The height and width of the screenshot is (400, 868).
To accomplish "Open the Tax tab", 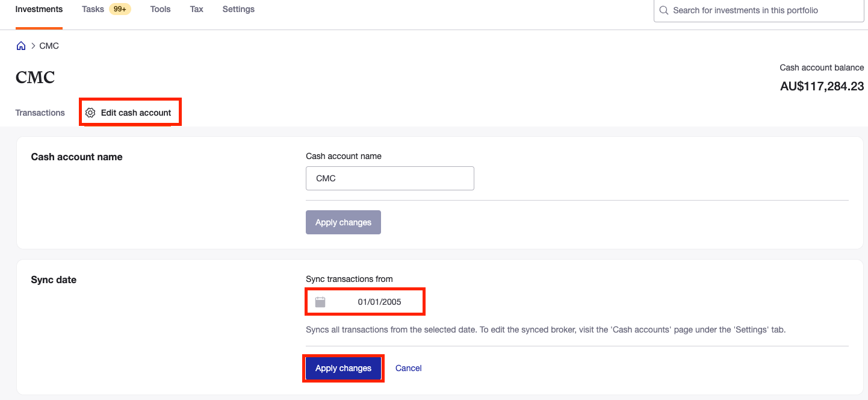I will point(197,9).
